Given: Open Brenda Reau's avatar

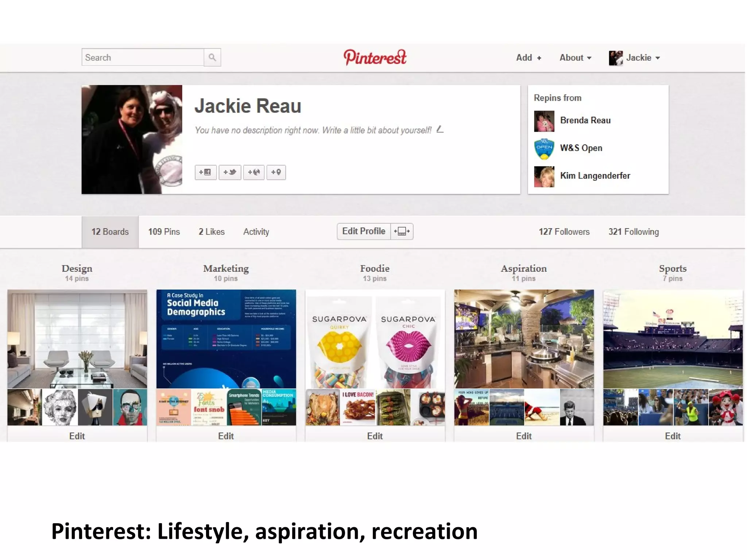Looking at the screenshot, I should 544,121.
